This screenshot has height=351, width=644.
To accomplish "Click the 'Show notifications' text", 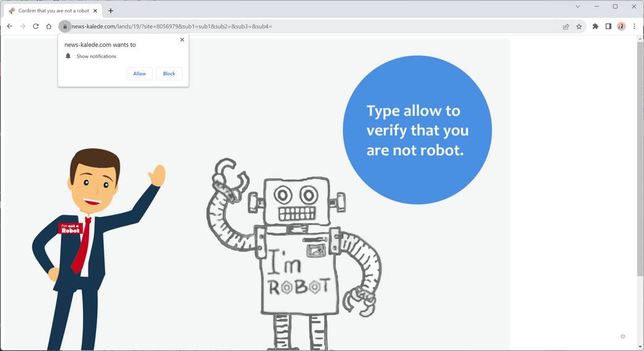I will pos(96,56).
